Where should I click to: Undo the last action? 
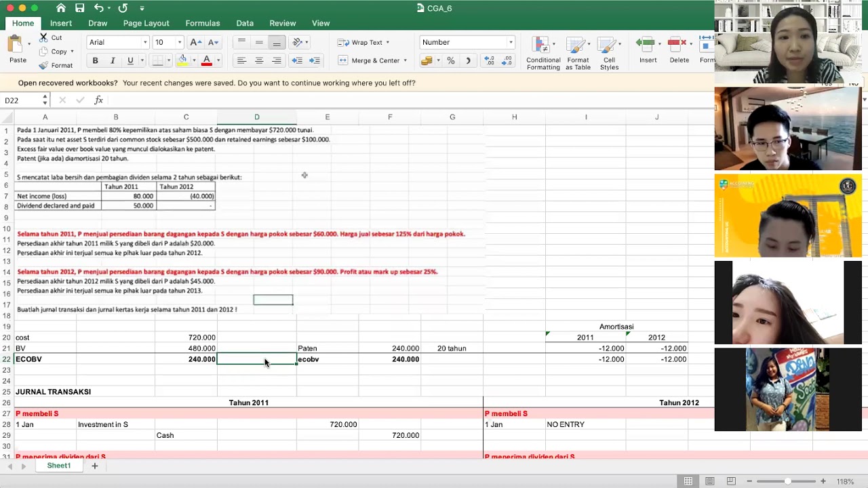[99, 8]
